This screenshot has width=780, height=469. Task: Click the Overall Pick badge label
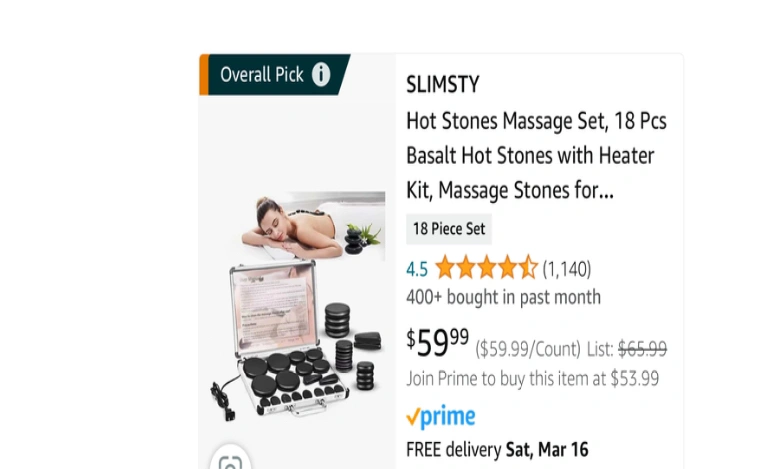pyautogui.click(x=262, y=75)
